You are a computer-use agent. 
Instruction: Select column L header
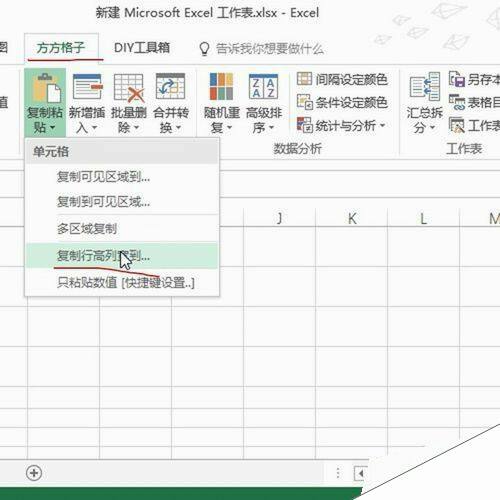[x=424, y=218]
